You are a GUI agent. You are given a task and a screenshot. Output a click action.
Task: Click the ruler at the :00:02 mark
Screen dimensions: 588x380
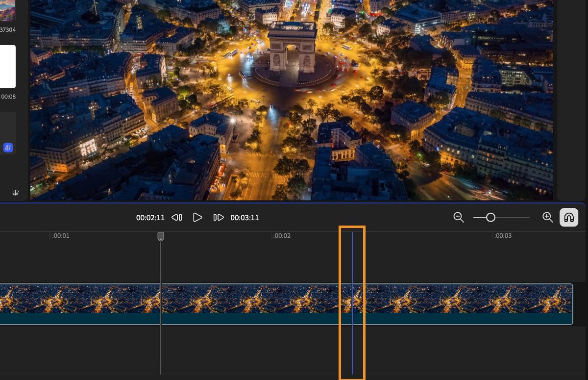point(282,236)
